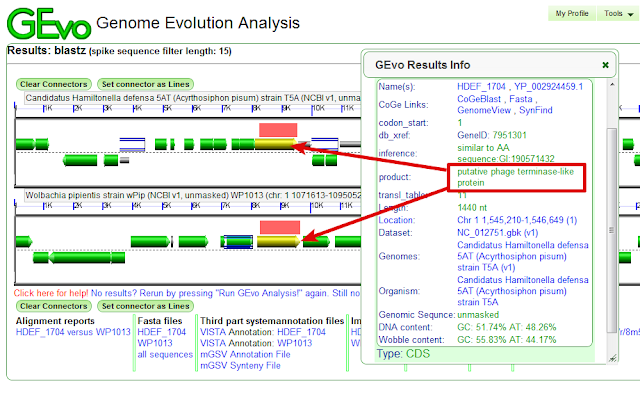
Task: Click scroll-up arrow in info panel
Action: click(x=611, y=84)
